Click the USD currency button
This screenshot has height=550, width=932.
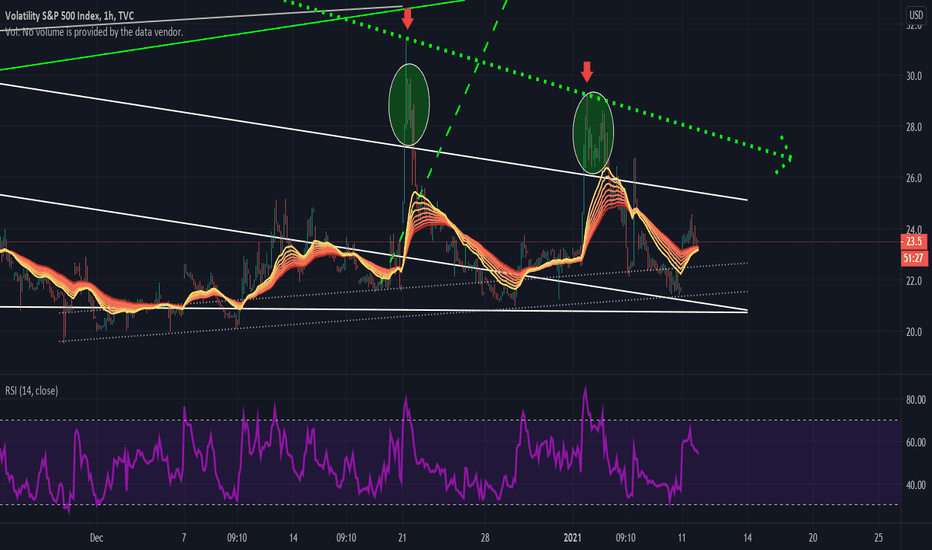[915, 15]
